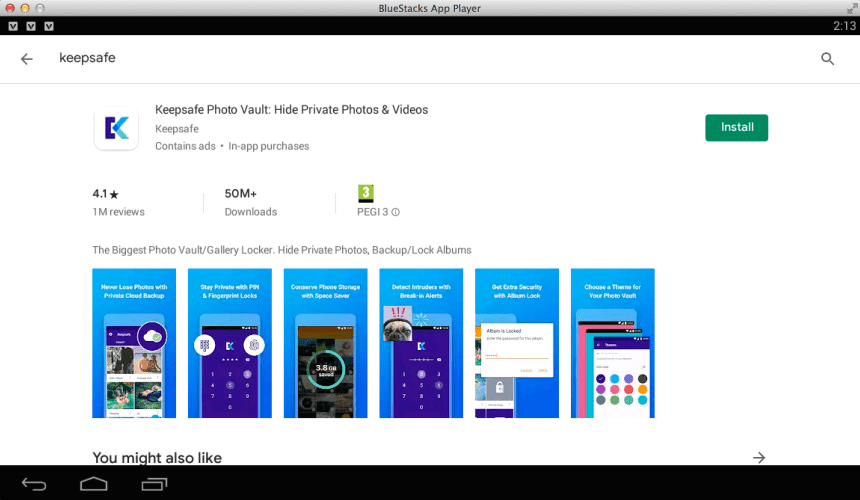This screenshot has width=860, height=500.
Task: Click the first V notification icon
Action: [x=13, y=26]
